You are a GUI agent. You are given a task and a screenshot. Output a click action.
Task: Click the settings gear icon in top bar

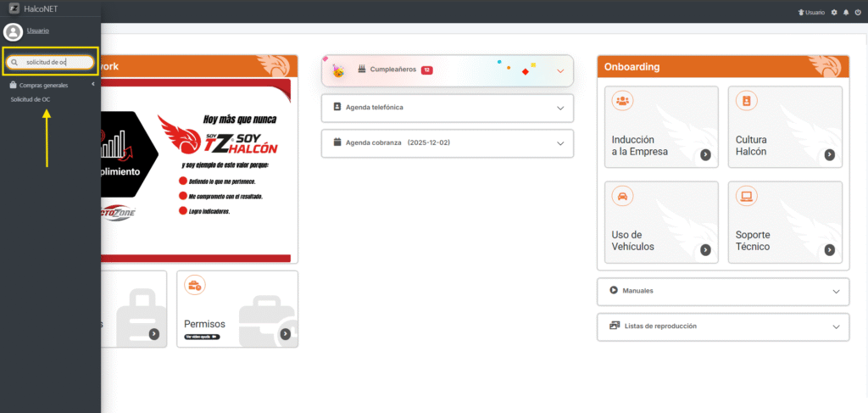(834, 13)
